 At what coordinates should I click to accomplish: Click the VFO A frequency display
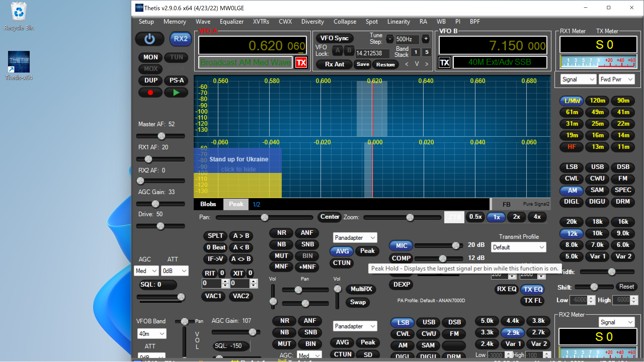[x=252, y=45]
